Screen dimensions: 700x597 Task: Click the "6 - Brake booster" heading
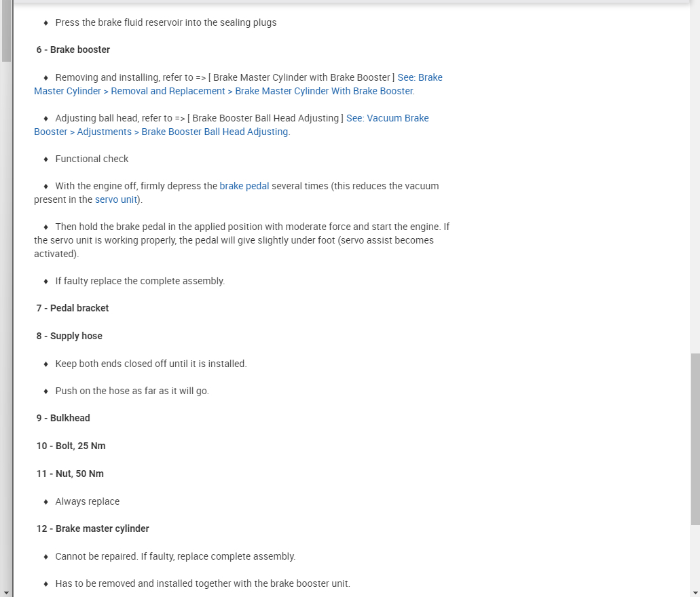coord(73,50)
